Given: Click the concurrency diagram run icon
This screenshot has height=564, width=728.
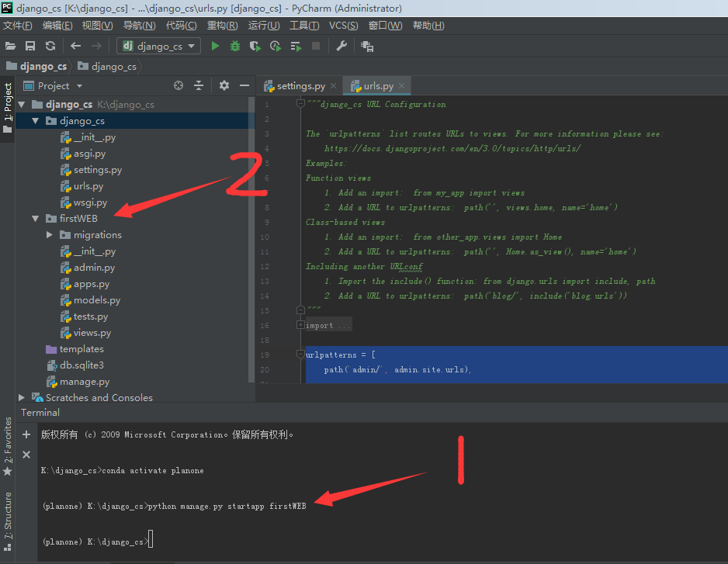Looking at the screenshot, I should (296, 46).
